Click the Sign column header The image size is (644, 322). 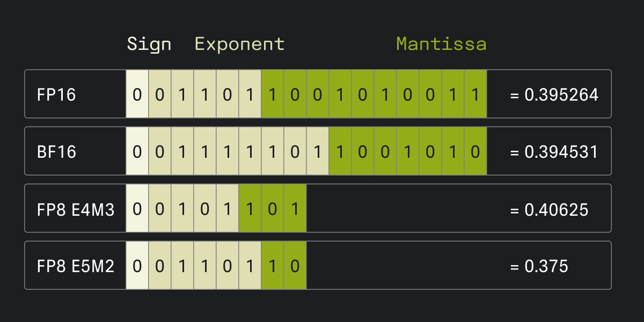pos(149,44)
